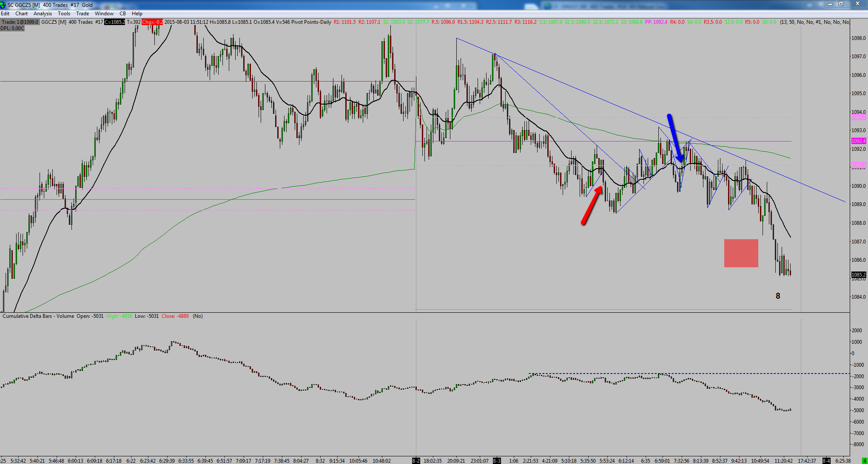Screen dimensions: 868x464
Task: Click the 'Pivot Points-Daily' study name
Action: point(311,22)
